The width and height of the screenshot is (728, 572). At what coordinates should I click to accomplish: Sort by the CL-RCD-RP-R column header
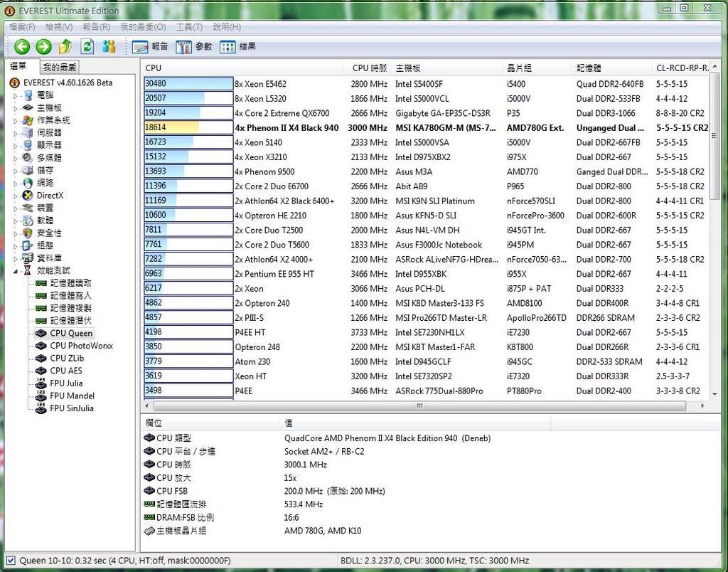point(681,68)
